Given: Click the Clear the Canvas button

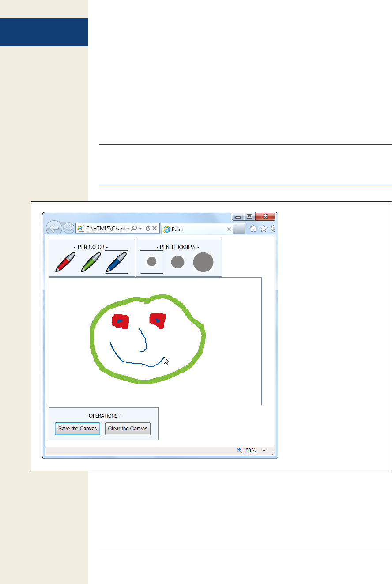Looking at the screenshot, I should click(128, 429).
